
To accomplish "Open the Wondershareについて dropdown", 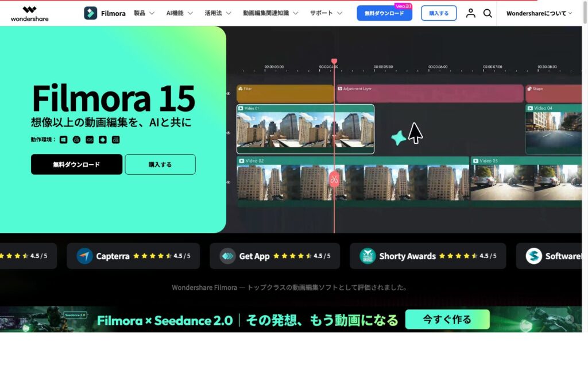I will (536, 12).
